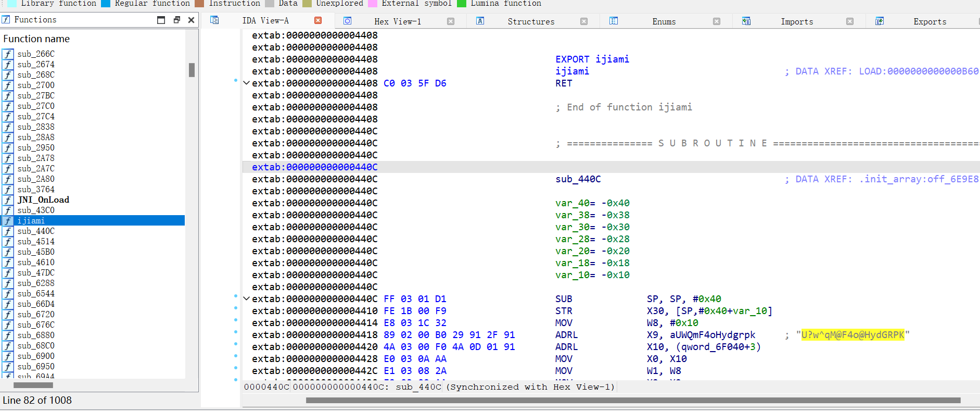Viewport: 980px width, 411px height.
Task: Toggle breakpoint dot at the MOV W8 line
Action: coord(236,320)
